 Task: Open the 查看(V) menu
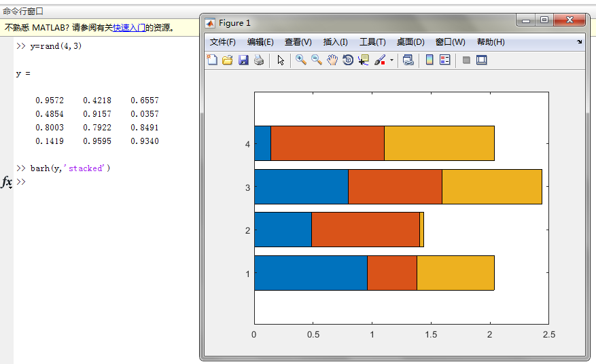click(x=298, y=42)
